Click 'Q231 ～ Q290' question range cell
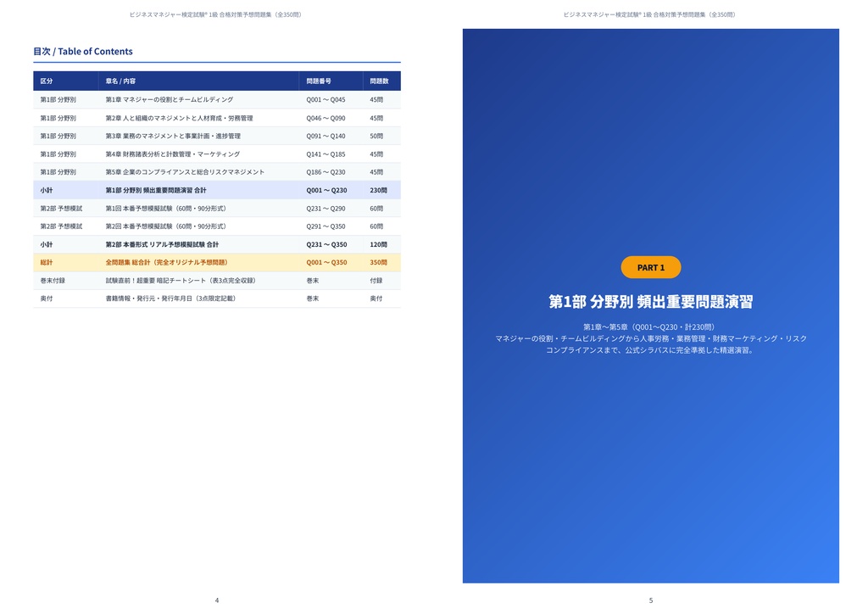 tap(326, 208)
